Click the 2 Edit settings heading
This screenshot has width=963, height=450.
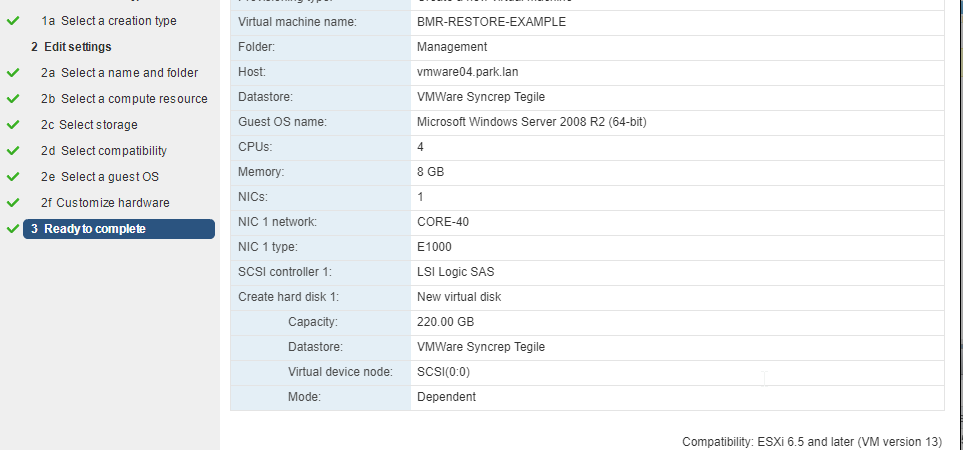(x=71, y=47)
